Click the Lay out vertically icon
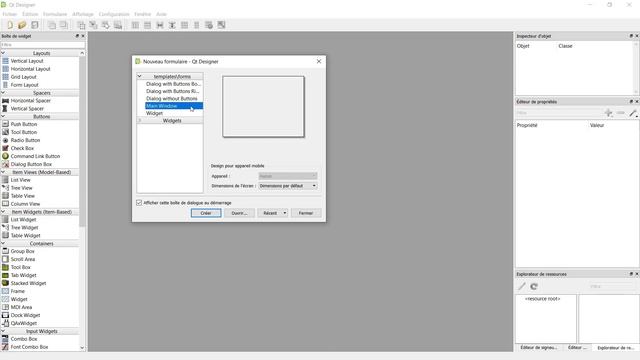The height and width of the screenshot is (360, 640). (147, 25)
